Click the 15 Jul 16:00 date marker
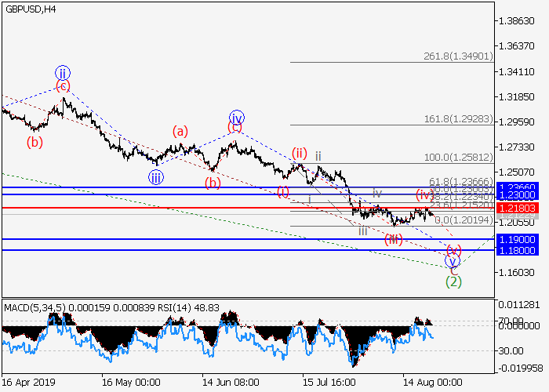Screen dimensions: 549x392 [x=330, y=383]
